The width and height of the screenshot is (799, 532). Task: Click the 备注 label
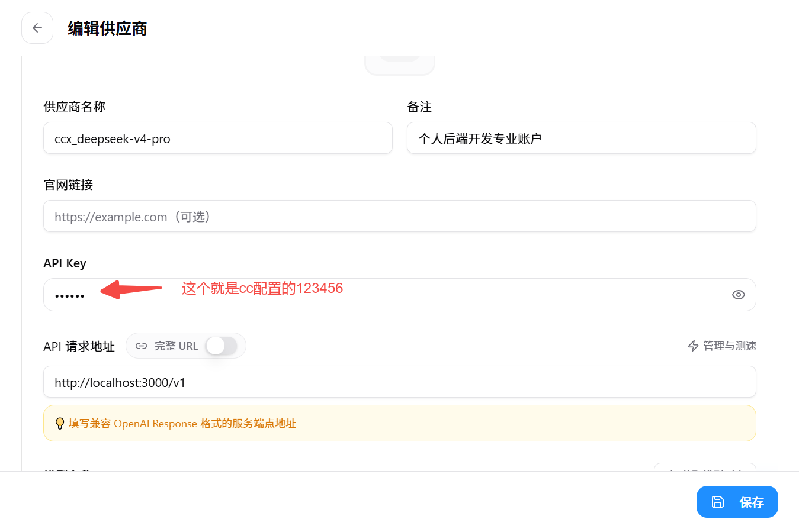click(x=419, y=107)
